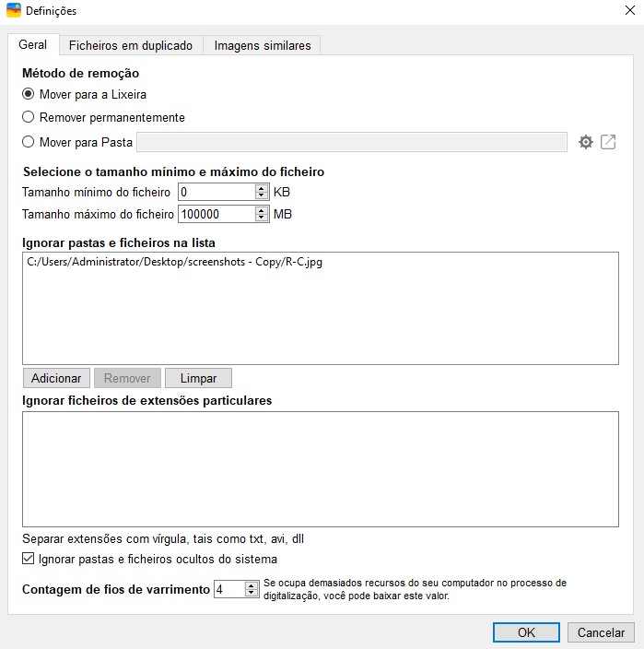Toggle Ignorar pastas e ficheiros ocultos checkbox
Viewport: 644px width, 649px height.
pyautogui.click(x=28, y=559)
